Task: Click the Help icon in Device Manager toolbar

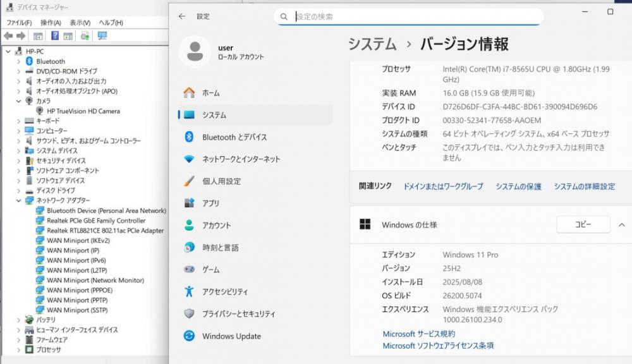Action: click(55, 36)
